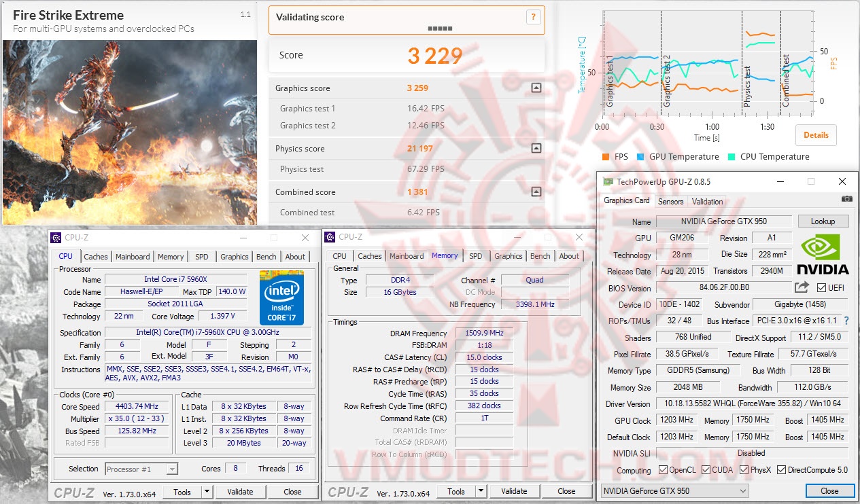The height and width of the screenshot is (504, 860).
Task: Click Close in left CPU-Z window
Action: click(292, 492)
